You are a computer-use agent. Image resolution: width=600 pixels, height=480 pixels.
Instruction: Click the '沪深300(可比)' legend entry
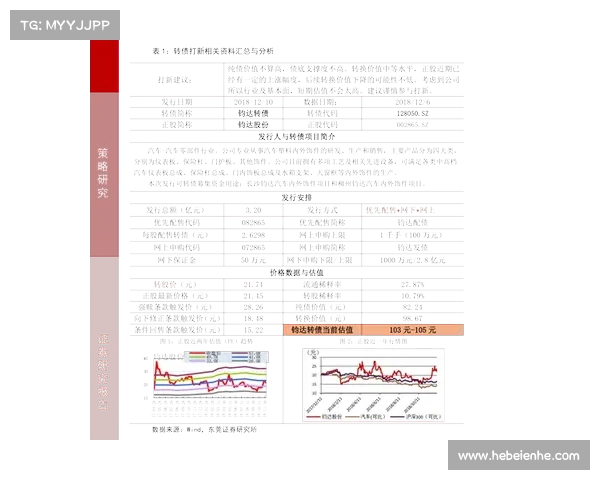pos(416,416)
